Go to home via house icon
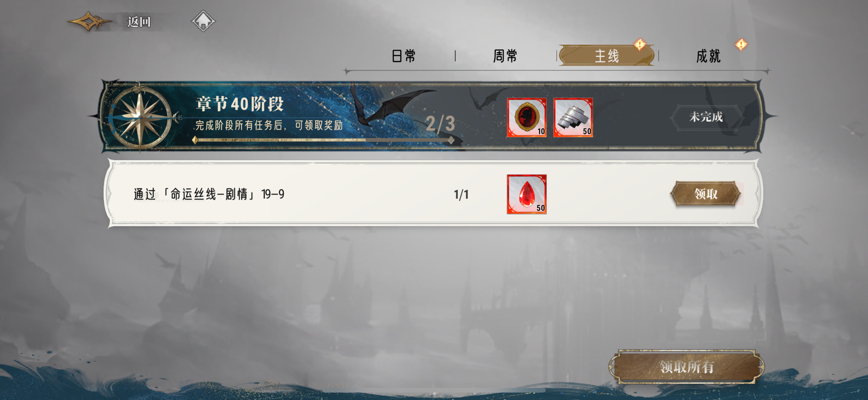Image resolution: width=868 pixels, height=400 pixels. [x=203, y=21]
